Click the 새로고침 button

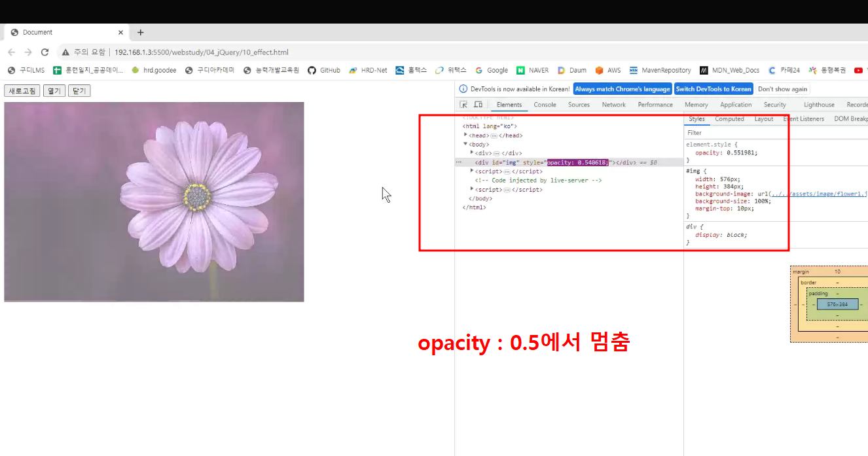pyautogui.click(x=22, y=91)
